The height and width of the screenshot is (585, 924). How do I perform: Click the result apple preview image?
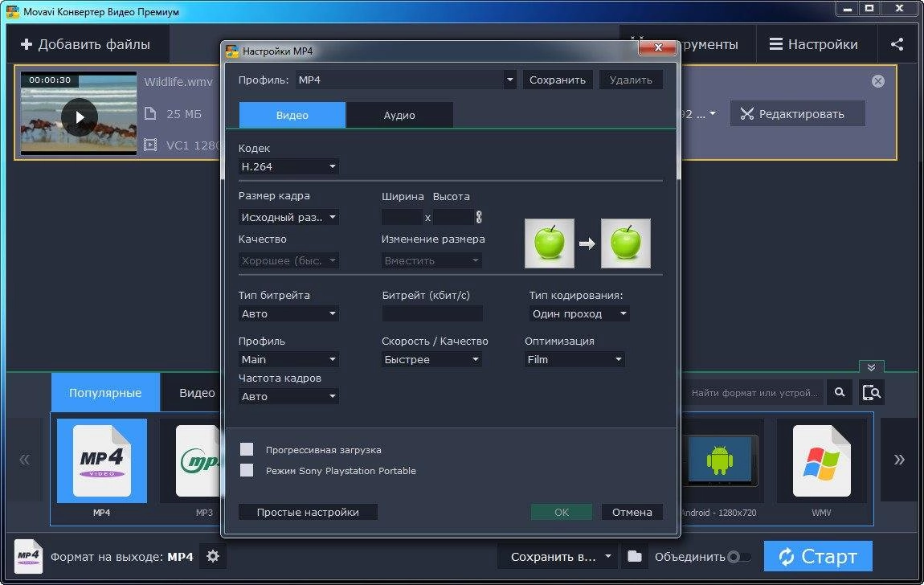pos(626,243)
